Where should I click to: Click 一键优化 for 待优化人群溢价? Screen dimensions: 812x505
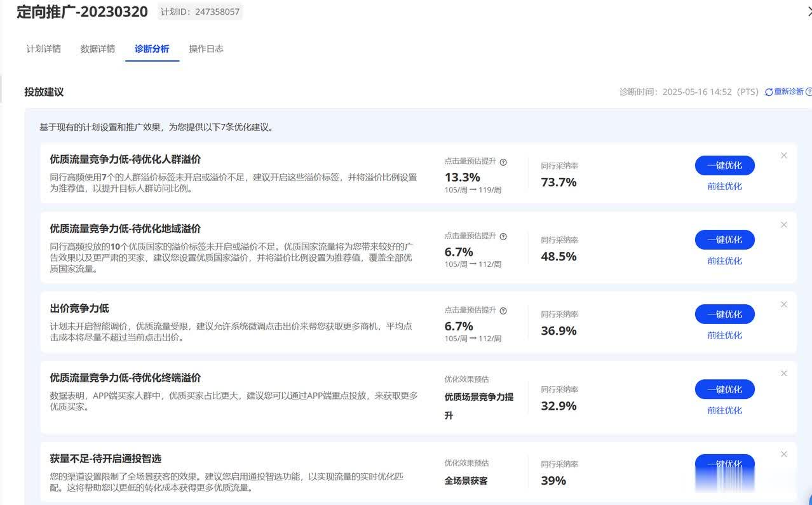[724, 165]
